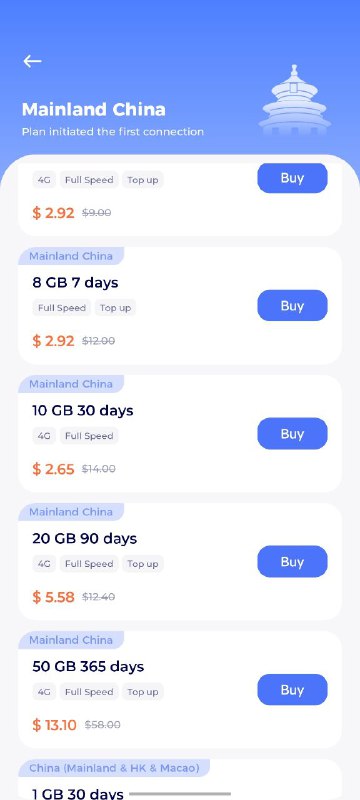Tap the temple landmark illustration

[x=295, y=100]
